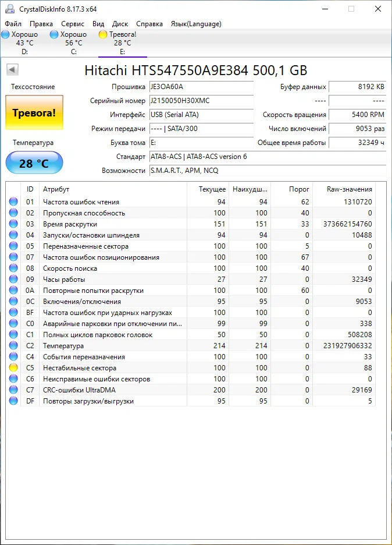This screenshot has width=392, height=545.
Task: Click yellow warning circle for C5 unstable sectors
Action: point(13,368)
